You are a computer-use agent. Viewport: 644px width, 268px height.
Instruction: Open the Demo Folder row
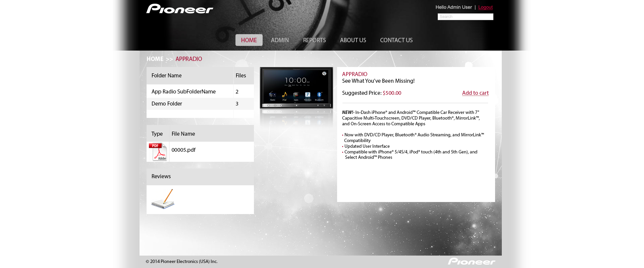point(167,104)
